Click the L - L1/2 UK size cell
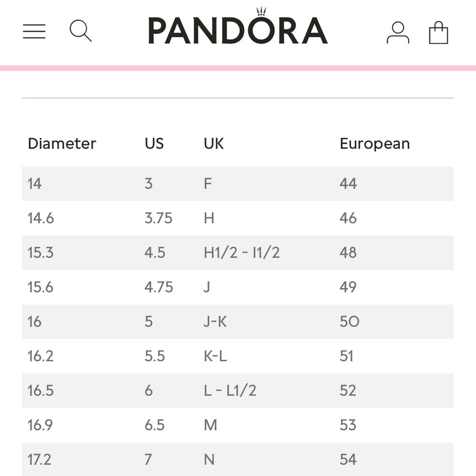This screenshot has height=476, width=476. [x=230, y=390]
